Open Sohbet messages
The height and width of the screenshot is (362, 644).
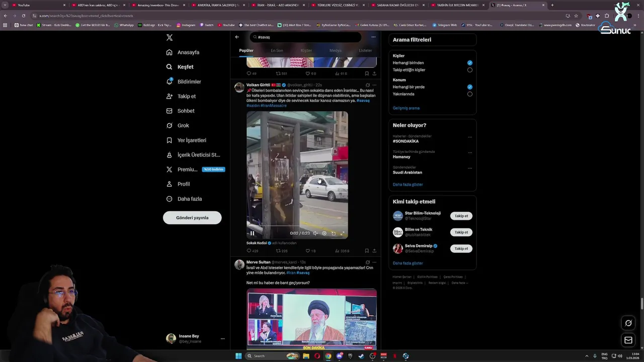coord(181,111)
